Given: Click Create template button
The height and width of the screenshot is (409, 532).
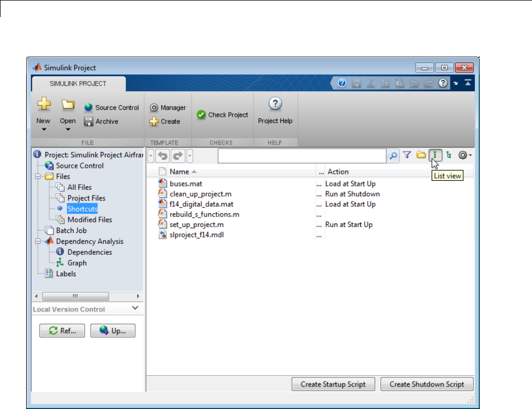Looking at the screenshot, I should coord(165,121).
